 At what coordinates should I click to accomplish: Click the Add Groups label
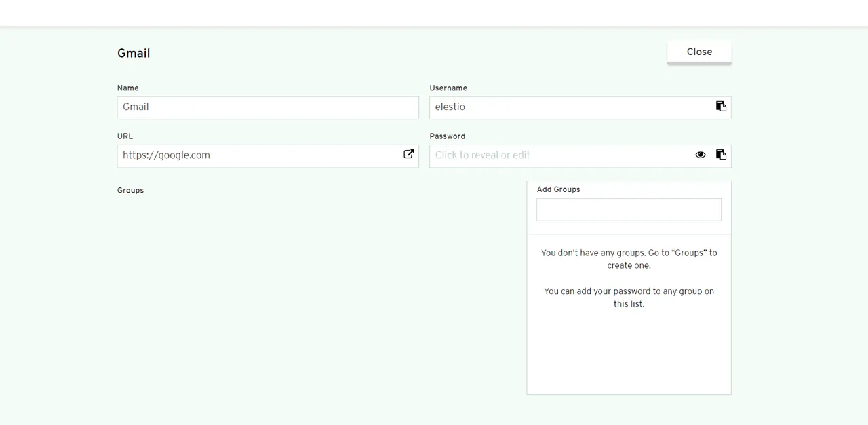pyautogui.click(x=558, y=189)
